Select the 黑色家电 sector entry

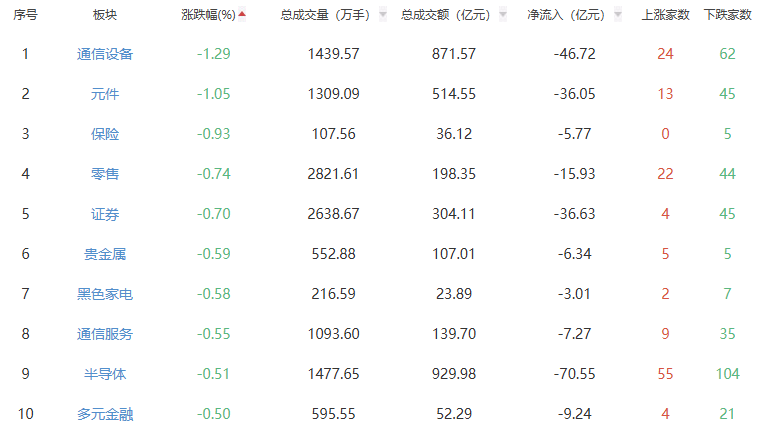pyautogui.click(x=104, y=294)
